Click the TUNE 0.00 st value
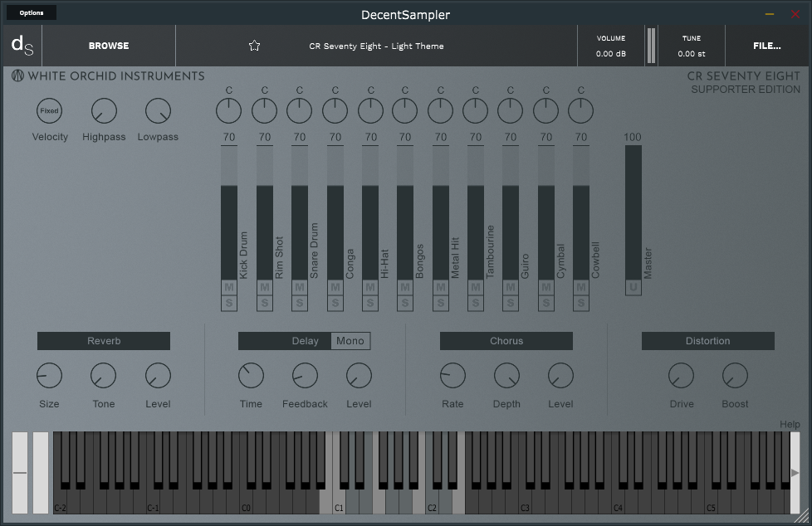This screenshot has height=526, width=812. click(x=692, y=54)
